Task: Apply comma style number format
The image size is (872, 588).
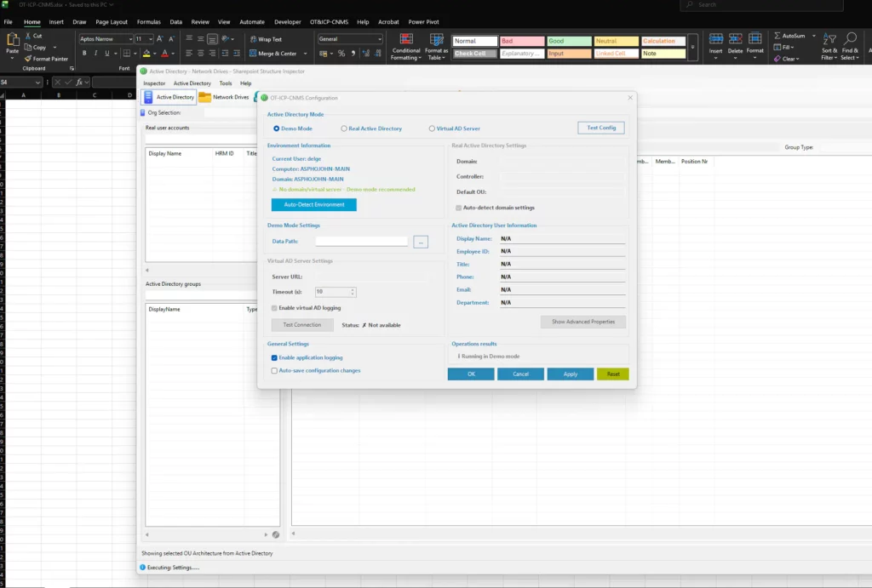Action: [353, 54]
